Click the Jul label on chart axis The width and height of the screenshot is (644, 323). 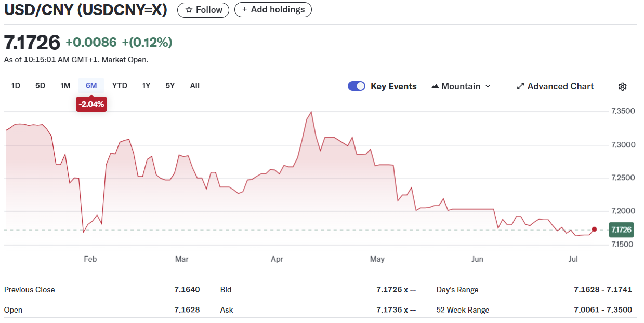[573, 259]
